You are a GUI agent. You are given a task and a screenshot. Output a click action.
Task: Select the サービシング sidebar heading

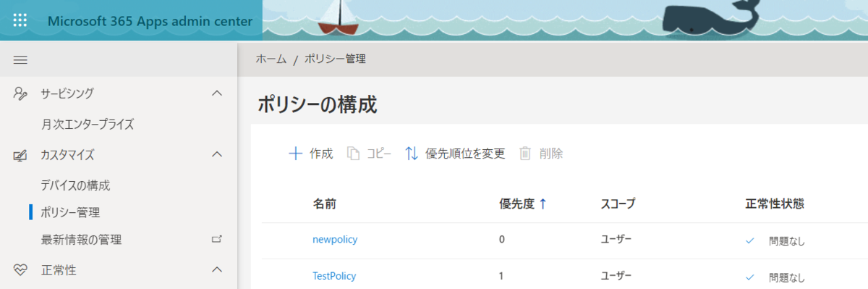67,93
